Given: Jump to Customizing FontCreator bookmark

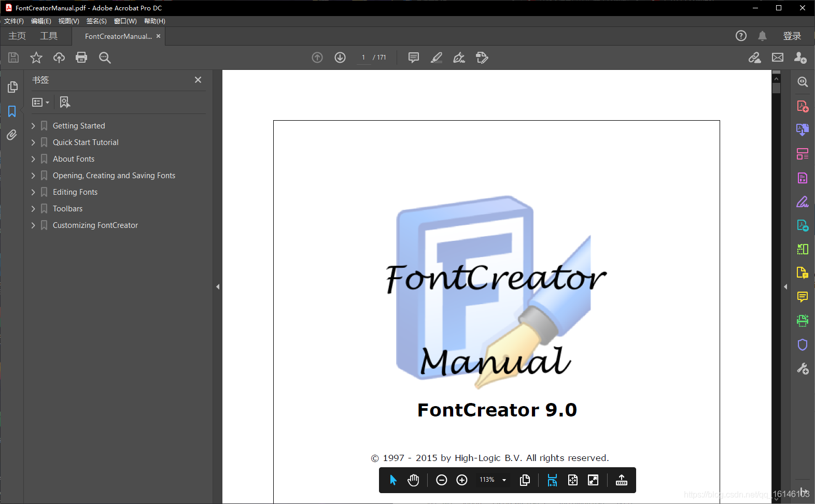Looking at the screenshot, I should coord(95,225).
